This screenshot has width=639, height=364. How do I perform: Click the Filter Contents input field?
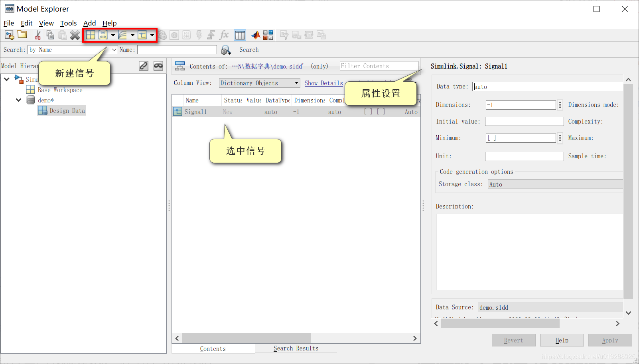[379, 66]
